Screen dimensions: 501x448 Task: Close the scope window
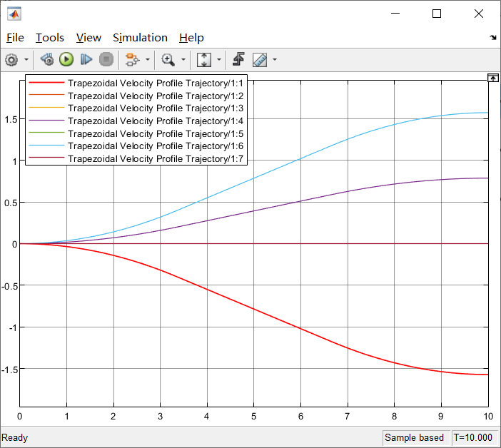[479, 14]
